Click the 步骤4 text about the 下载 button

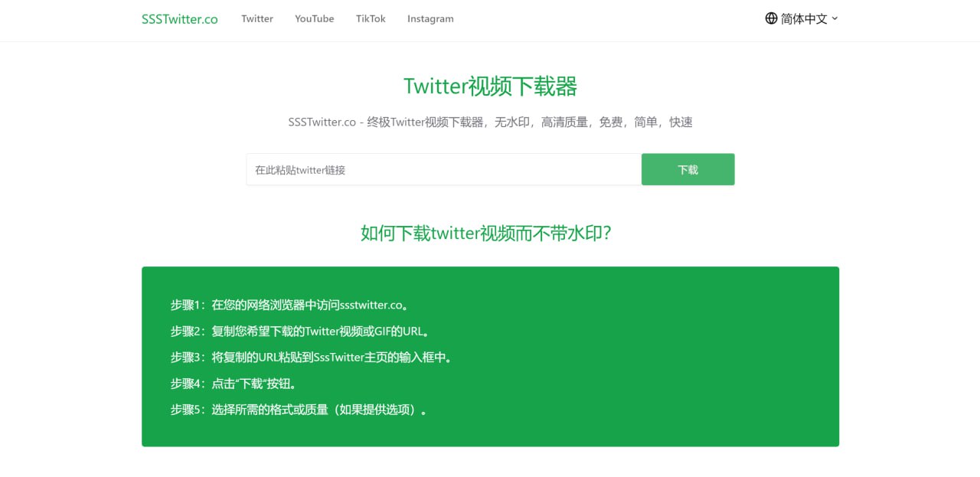pos(234,384)
